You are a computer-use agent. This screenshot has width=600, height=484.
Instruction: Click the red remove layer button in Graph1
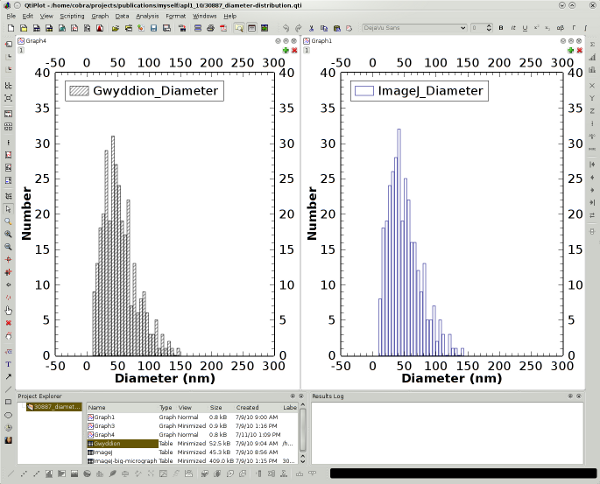click(580, 50)
